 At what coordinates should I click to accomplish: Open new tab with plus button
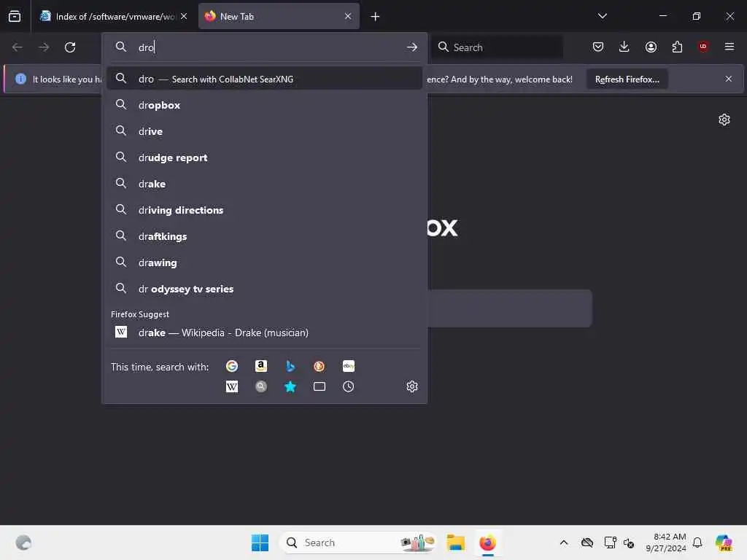click(375, 17)
